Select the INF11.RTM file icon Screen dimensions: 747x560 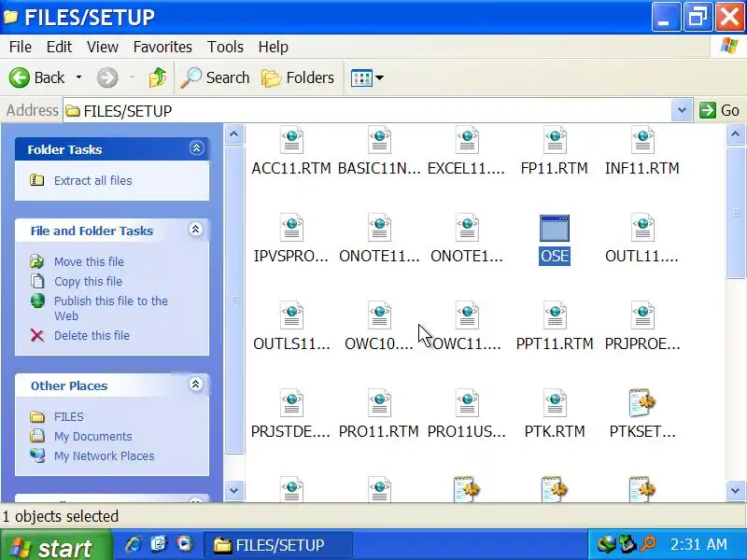click(x=642, y=140)
